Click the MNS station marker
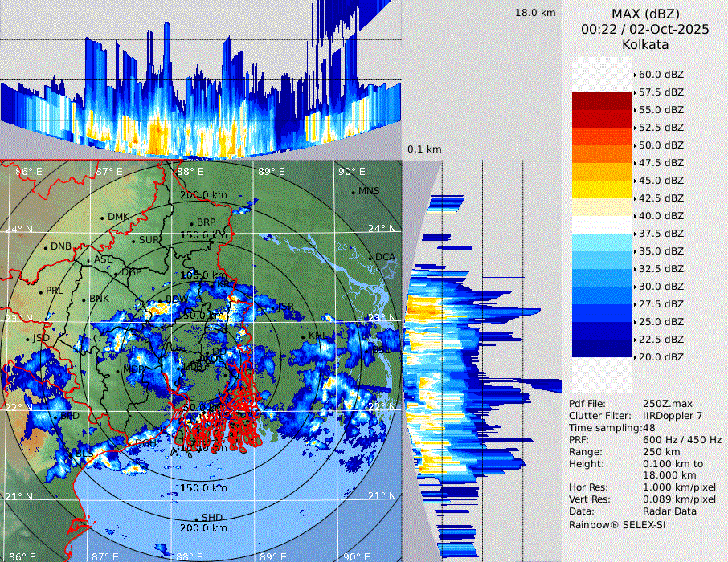728x562 pixels. coord(354,192)
